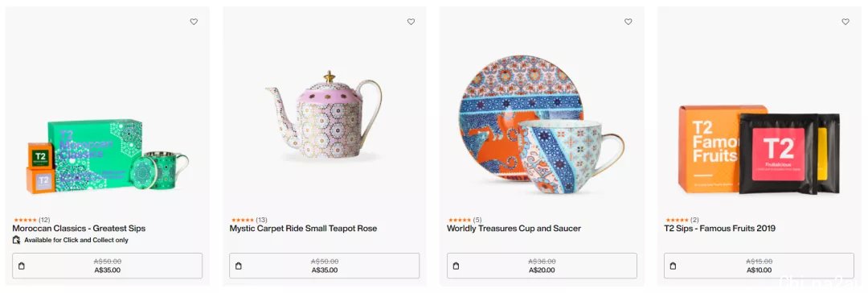View the pink teapot product image
Screen dimensions: 868x293
pos(324,115)
